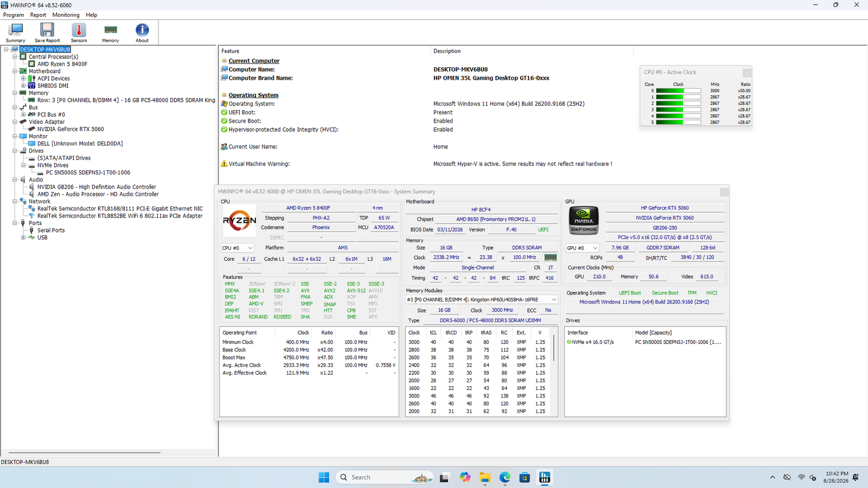Image resolution: width=868 pixels, height=488 pixels.
Task: Click the Ryzen logo in System Summary
Action: pos(239,221)
